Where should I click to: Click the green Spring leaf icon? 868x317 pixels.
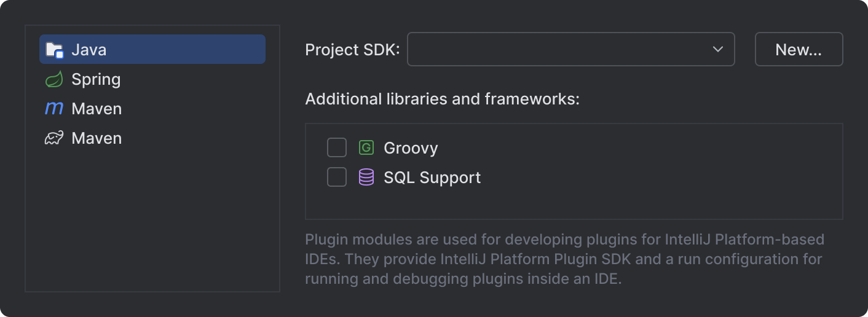(x=55, y=79)
